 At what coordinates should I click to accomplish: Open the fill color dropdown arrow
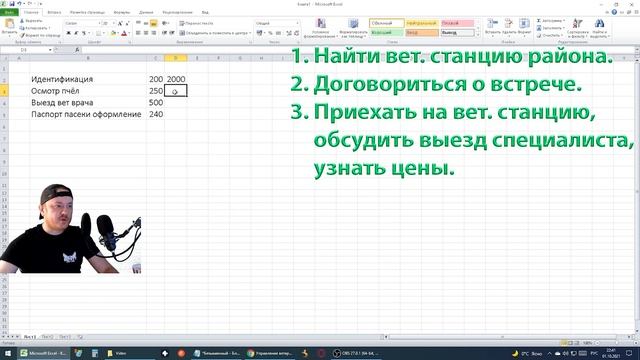(x=118, y=33)
